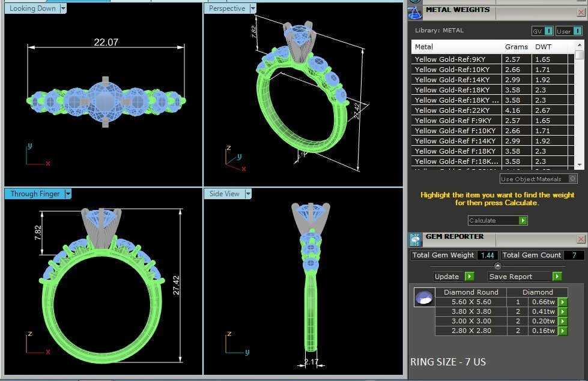Click green arrow beside 0.20tw row
588x381 pixels.
point(562,322)
